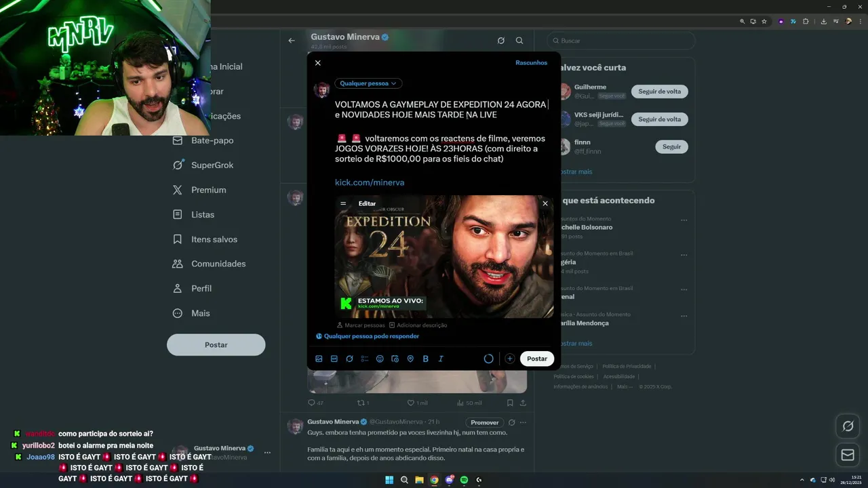Viewport: 868px width, 488px height.
Task: Open Itens salvos in the sidebar
Action: pyautogui.click(x=205, y=239)
